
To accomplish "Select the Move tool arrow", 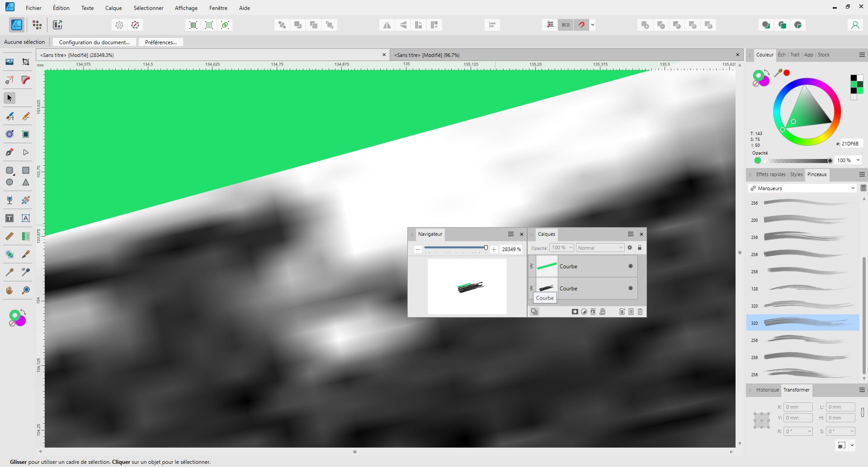I will (9, 98).
